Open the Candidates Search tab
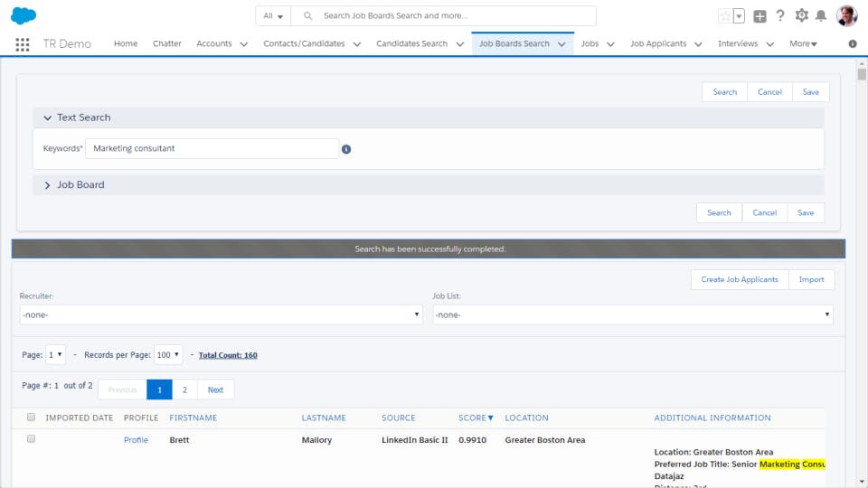The image size is (868, 488). click(412, 43)
